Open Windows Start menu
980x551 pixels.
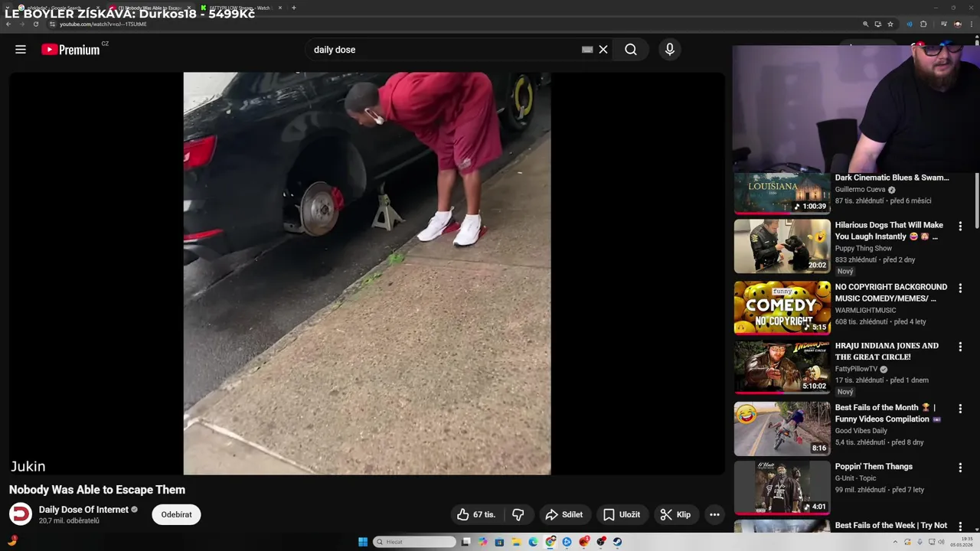tap(363, 542)
